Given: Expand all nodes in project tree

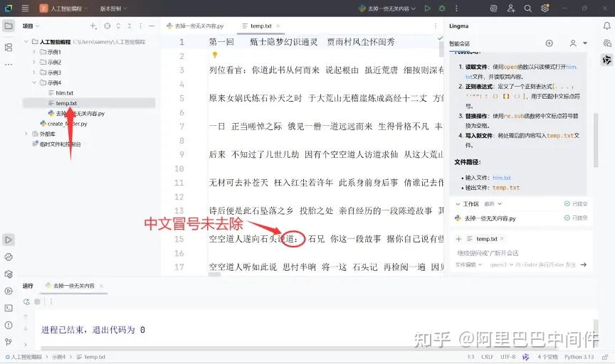Looking at the screenshot, I should [x=118, y=26].
